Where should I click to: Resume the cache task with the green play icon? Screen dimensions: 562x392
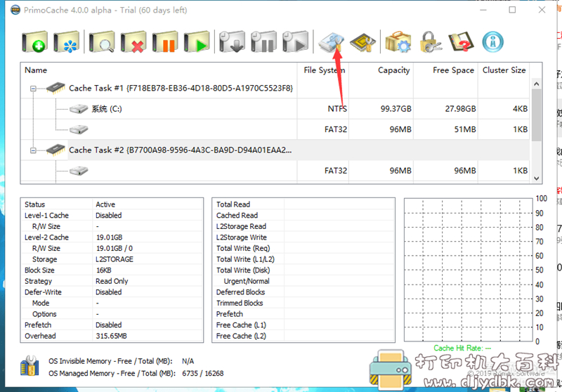[x=197, y=41]
